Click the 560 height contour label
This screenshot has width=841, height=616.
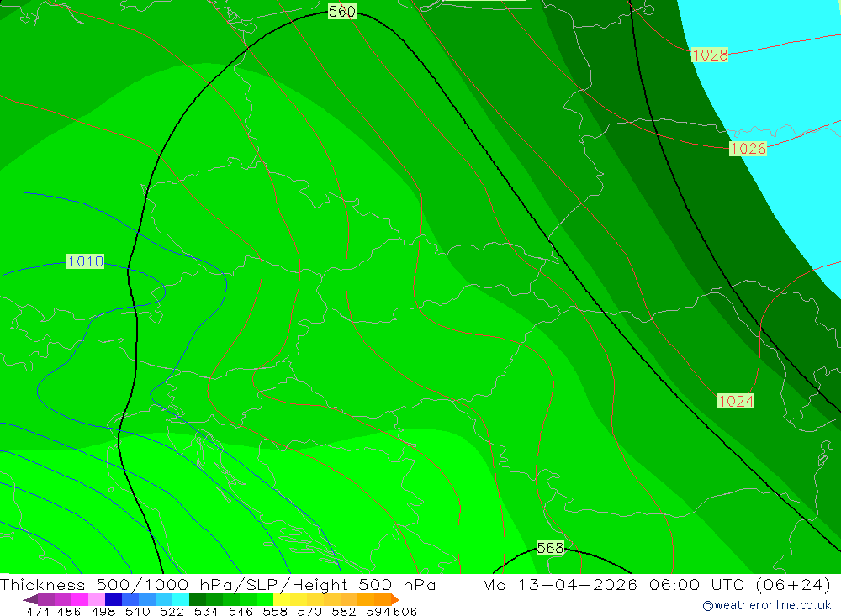click(341, 11)
